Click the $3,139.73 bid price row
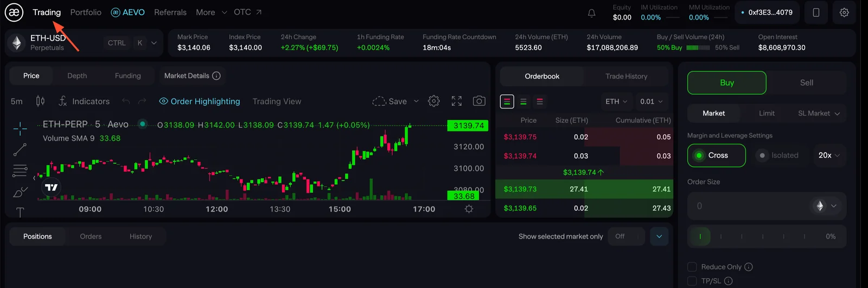This screenshot has width=868, height=288. (584, 189)
